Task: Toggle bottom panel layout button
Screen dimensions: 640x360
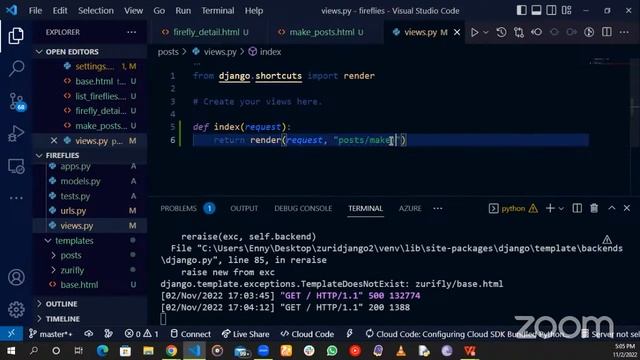Action: click(x=536, y=11)
